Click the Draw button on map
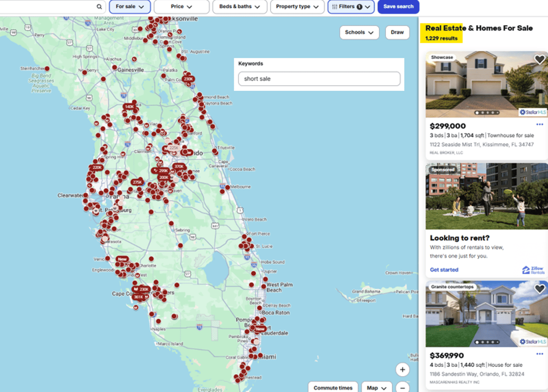The image size is (548, 392). click(x=397, y=32)
